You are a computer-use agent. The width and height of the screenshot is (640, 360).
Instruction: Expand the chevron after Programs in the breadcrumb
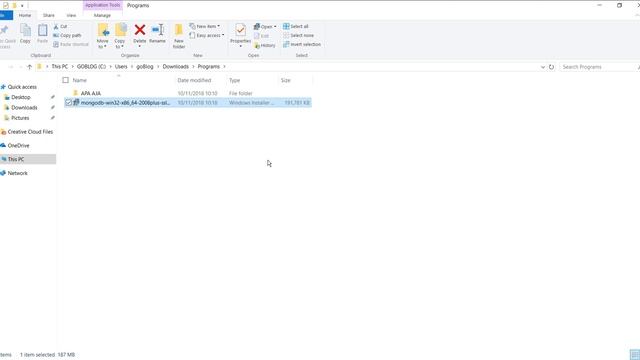(224, 67)
